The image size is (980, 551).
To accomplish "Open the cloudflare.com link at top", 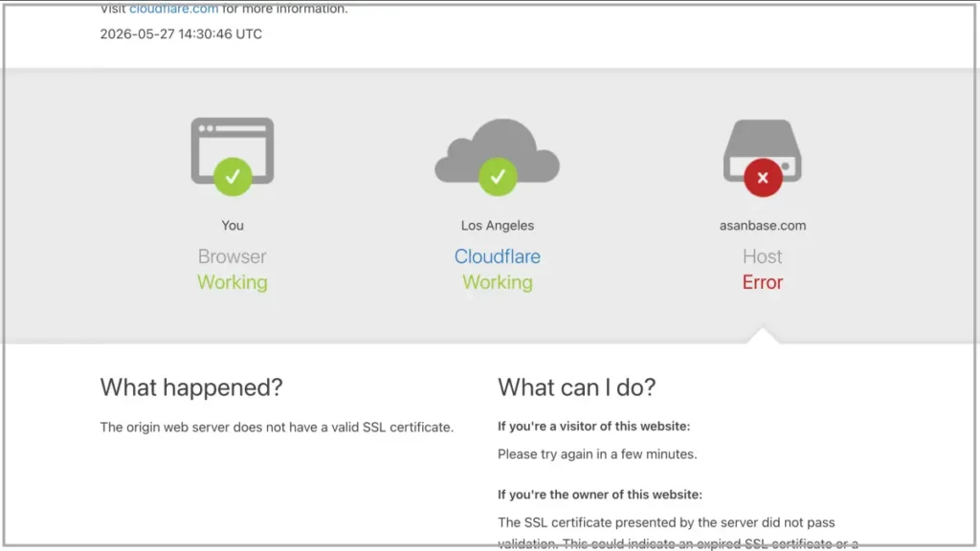I will point(174,9).
